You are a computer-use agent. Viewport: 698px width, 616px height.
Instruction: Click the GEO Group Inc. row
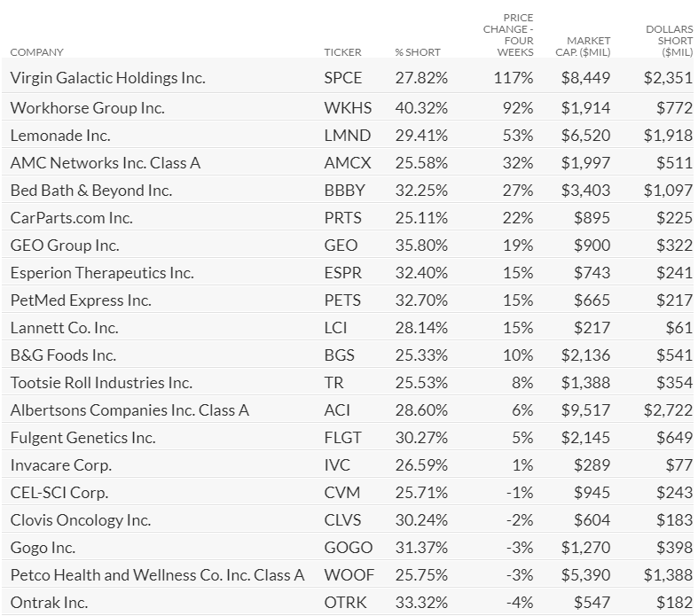click(x=347, y=245)
